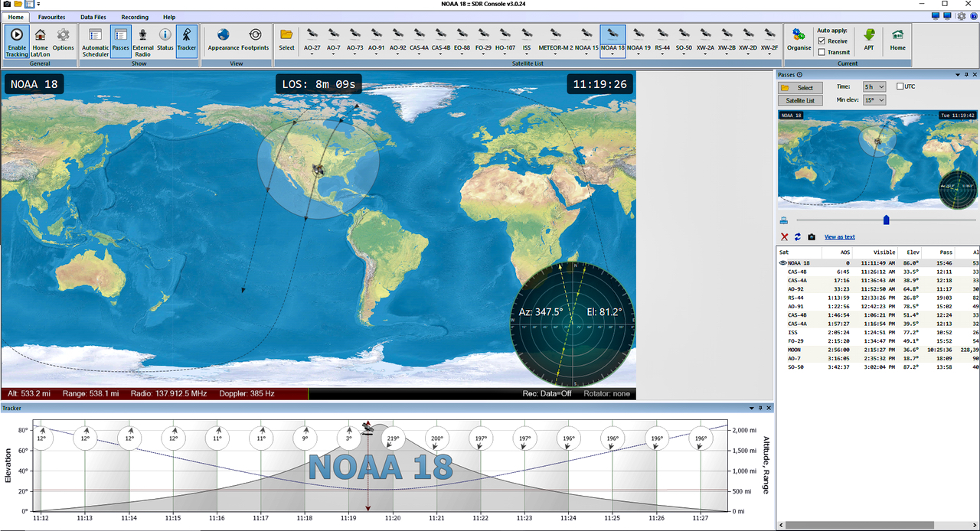Enable the UTC checkbox in Passes

click(900, 86)
